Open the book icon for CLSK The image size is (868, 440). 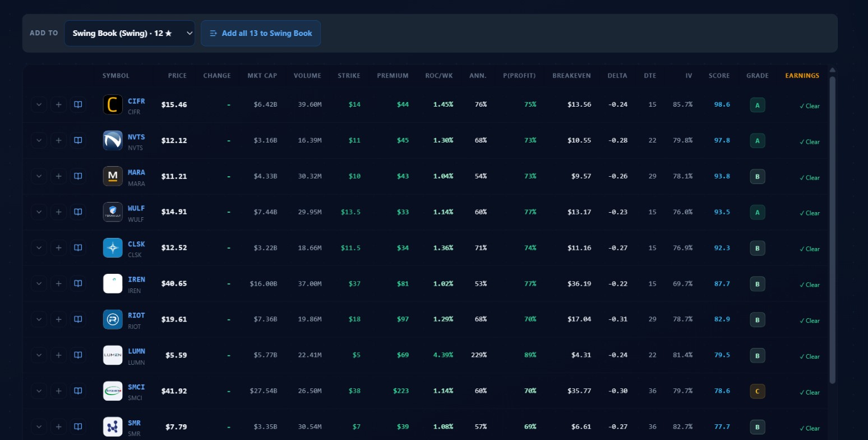[x=78, y=247]
